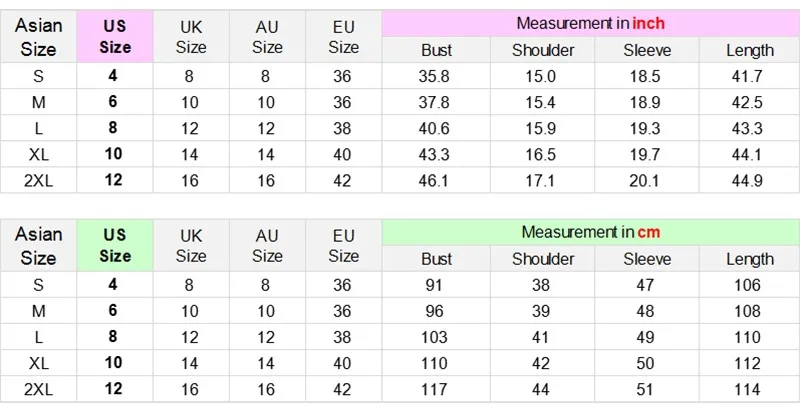This screenshot has height=408, width=800.
Task: Click bust value 117 in cm table
Action: coord(434,390)
